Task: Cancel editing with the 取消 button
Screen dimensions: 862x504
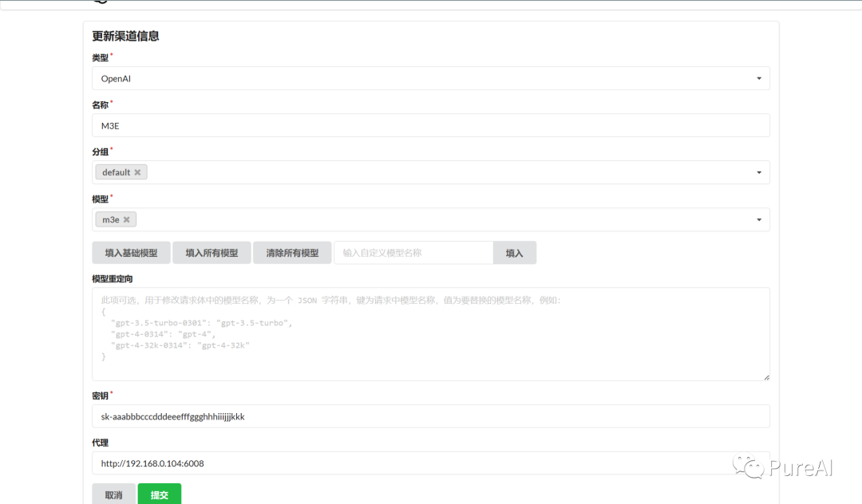Action: coord(113,494)
